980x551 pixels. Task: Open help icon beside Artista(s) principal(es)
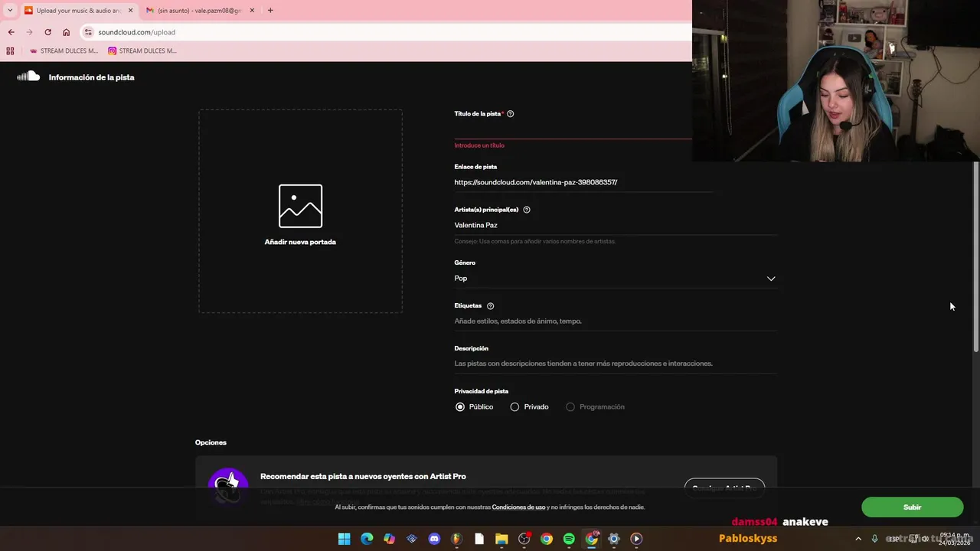click(x=527, y=210)
